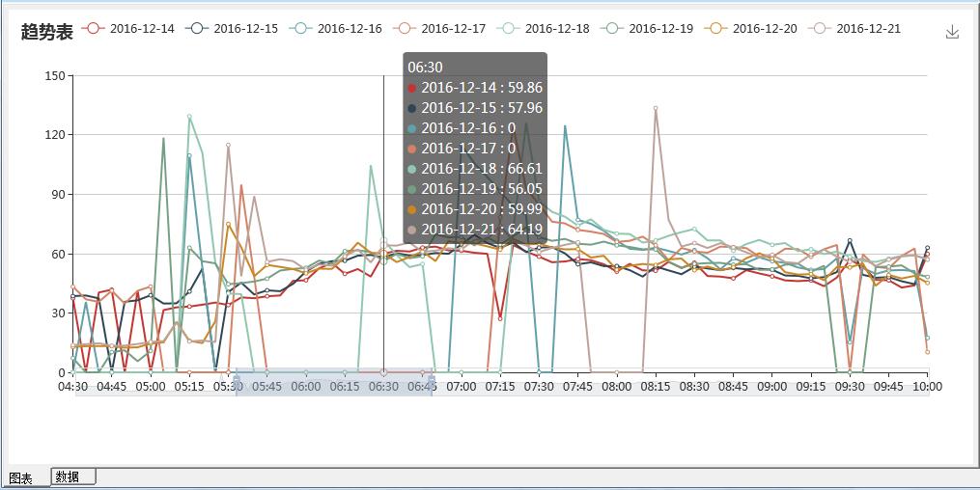Screen dimensions: 980x490
Task: Click the 10:00 x-axis label
Action: click(x=927, y=387)
